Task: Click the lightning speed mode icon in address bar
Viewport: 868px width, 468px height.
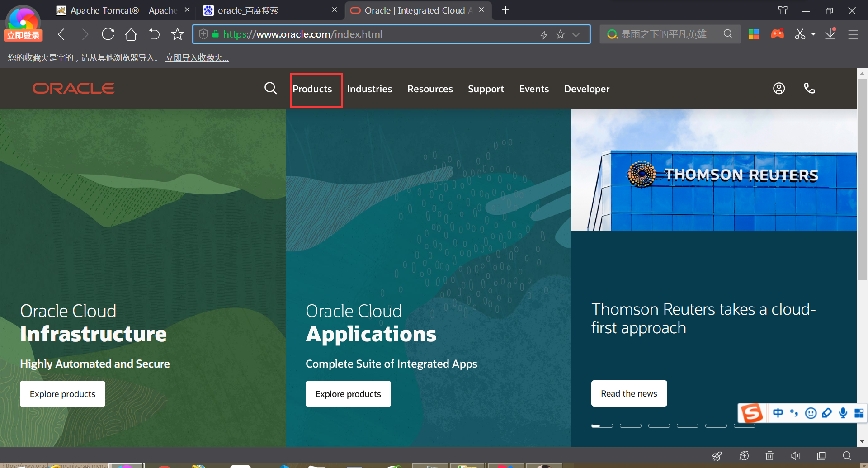Action: [x=544, y=35]
